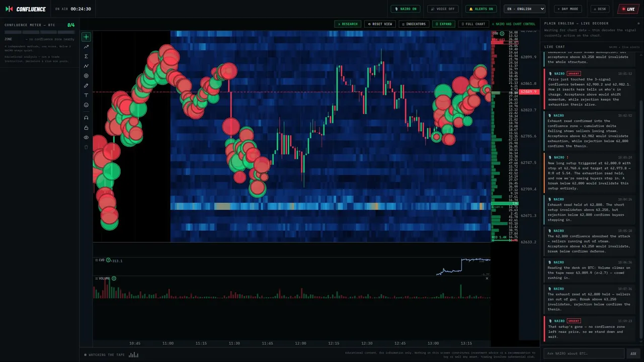Select the zigzag path drawing tool
Image resolution: width=644 pixels, height=362 pixels.
pos(86,66)
